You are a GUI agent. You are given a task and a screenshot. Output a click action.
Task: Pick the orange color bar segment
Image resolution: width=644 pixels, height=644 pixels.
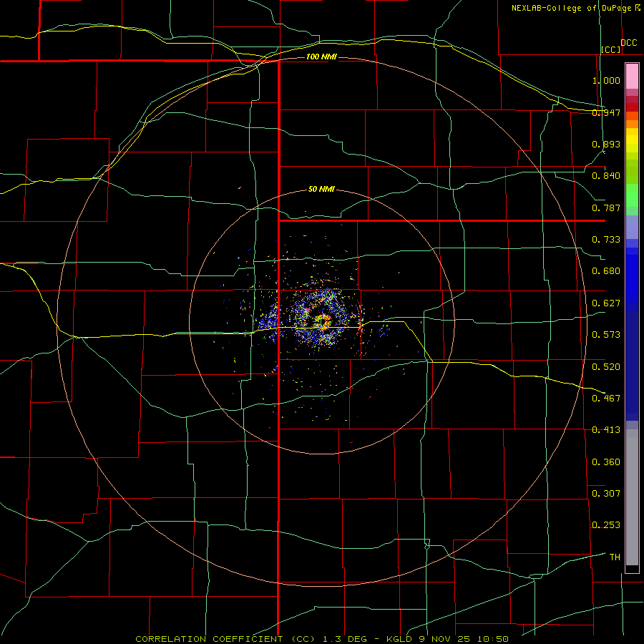632,124
